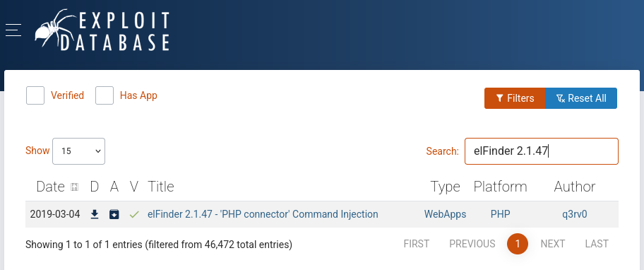This screenshot has height=270, width=644.
Task: Click the green verified checkmark icon
Action: pyautogui.click(x=134, y=214)
